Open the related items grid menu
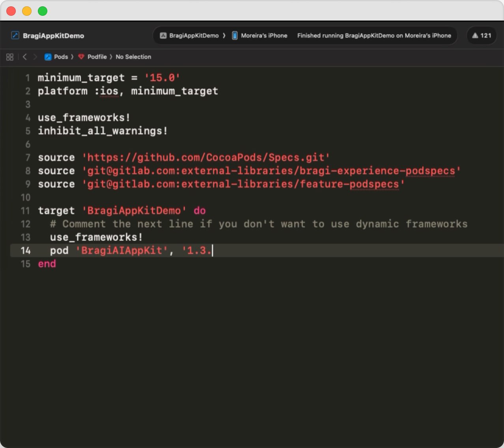This screenshot has width=504, height=448. pos(10,57)
